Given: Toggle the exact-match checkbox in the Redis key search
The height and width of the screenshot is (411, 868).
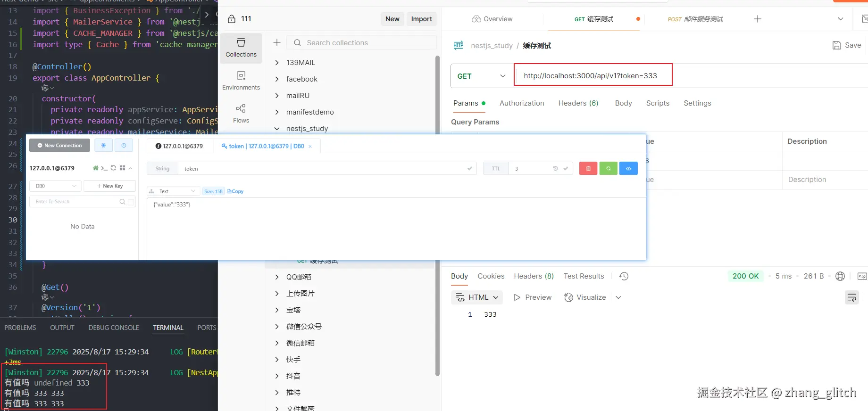Looking at the screenshot, I should click(x=131, y=202).
